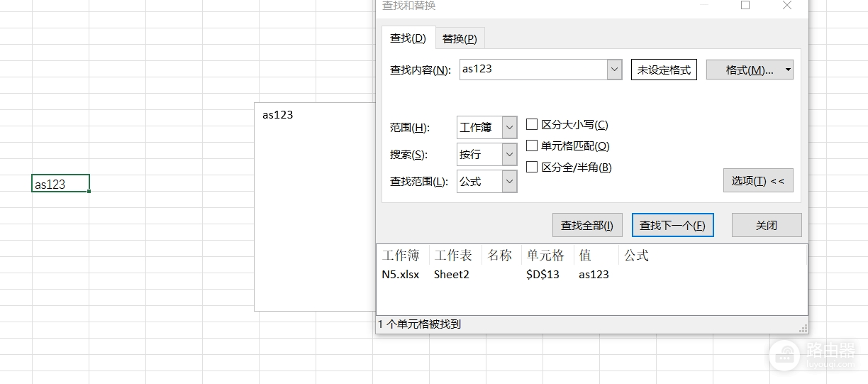The image size is (868, 384).
Task: Click the 查找内容 input field
Action: (533, 70)
